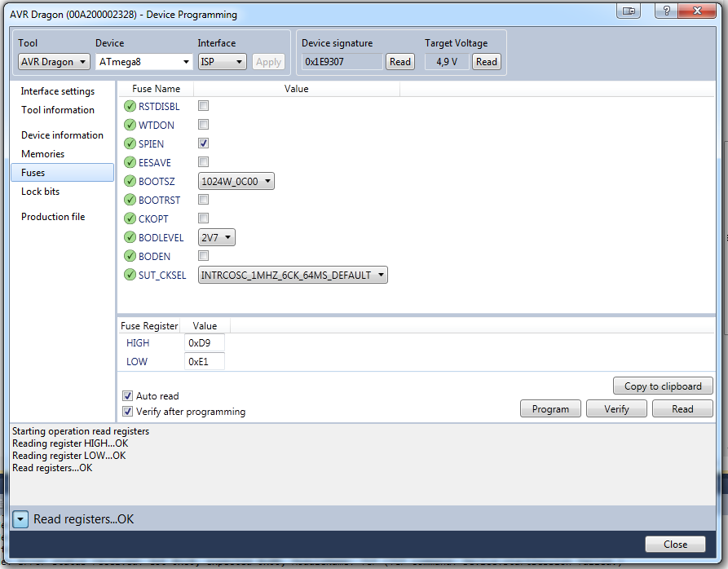Viewport: 728px width, 569px height.
Task: Click the green status icon beside BOOTRST
Action: [130, 200]
